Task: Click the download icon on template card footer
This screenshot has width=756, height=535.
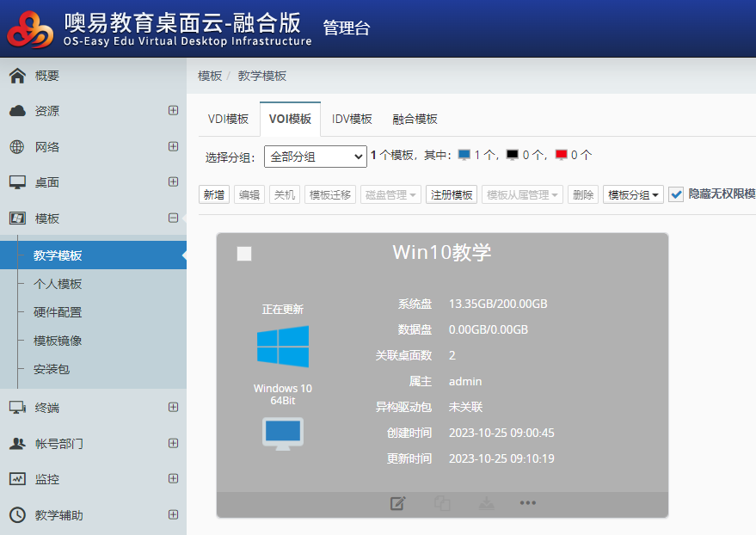Action: tap(486, 503)
